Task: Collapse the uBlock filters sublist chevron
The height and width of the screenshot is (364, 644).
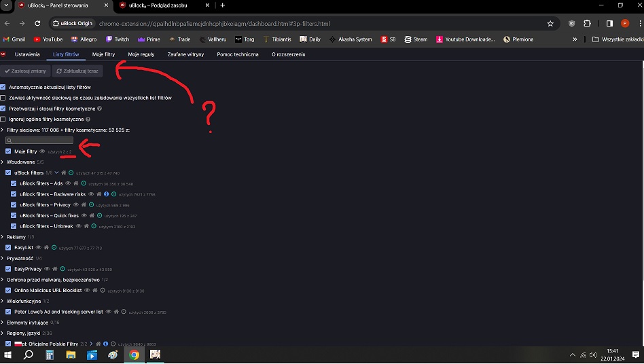Action: [57, 172]
